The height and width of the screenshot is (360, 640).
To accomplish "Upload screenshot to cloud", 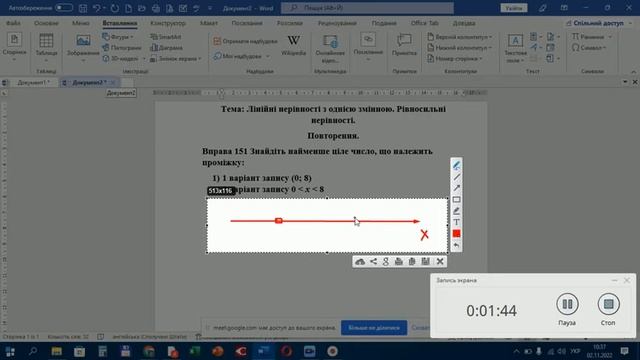I will click(360, 262).
